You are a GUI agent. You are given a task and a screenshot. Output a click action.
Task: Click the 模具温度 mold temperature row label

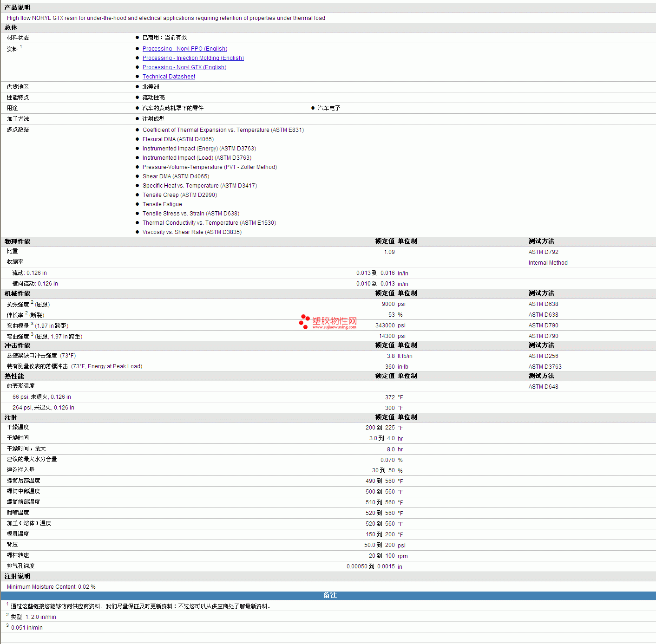click(18, 534)
